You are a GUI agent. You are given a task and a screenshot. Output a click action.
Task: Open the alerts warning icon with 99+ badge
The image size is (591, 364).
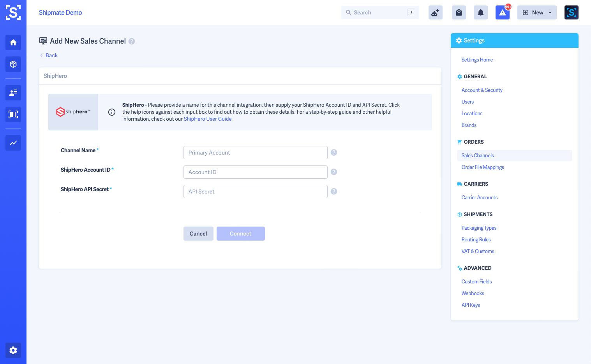point(503,12)
